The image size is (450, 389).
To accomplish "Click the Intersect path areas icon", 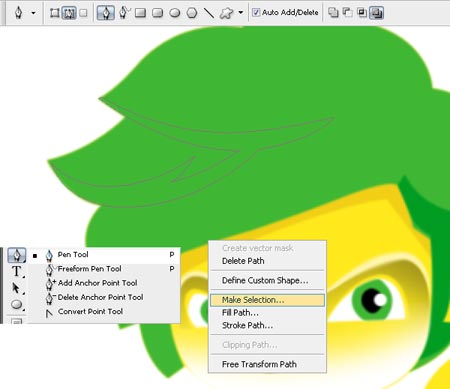I will (362, 13).
